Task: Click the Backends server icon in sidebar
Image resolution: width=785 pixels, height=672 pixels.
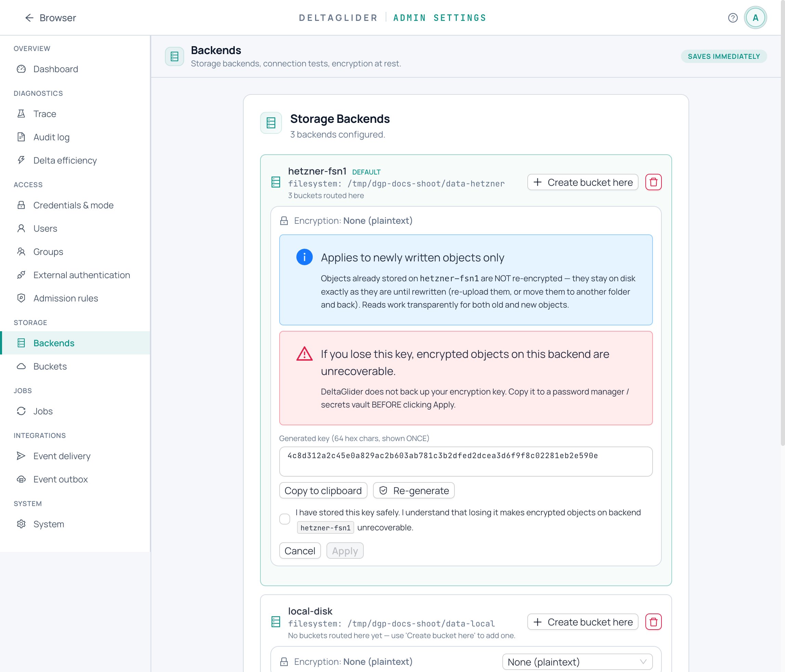Action: tap(21, 343)
